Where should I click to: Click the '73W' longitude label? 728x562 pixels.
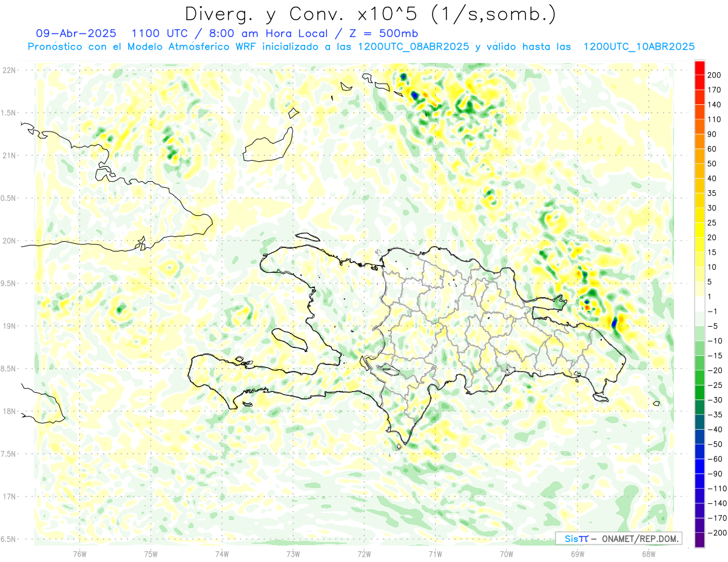[293, 554]
